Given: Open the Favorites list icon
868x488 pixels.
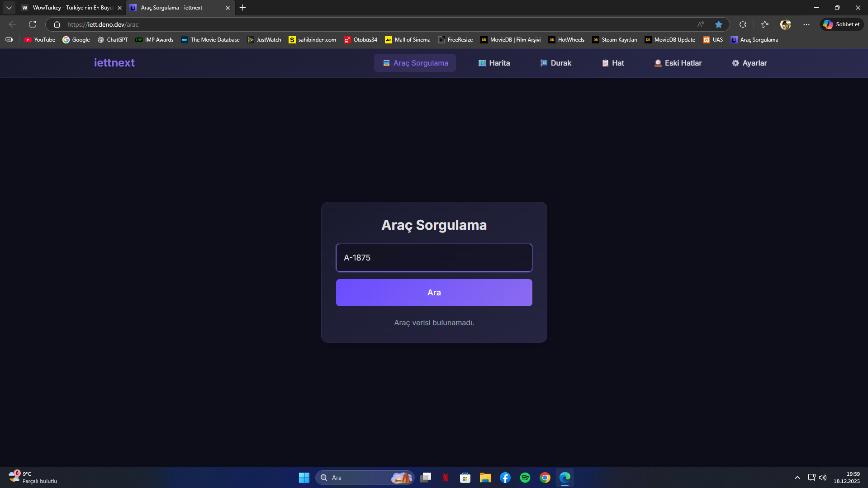Looking at the screenshot, I should pyautogui.click(x=765, y=24).
